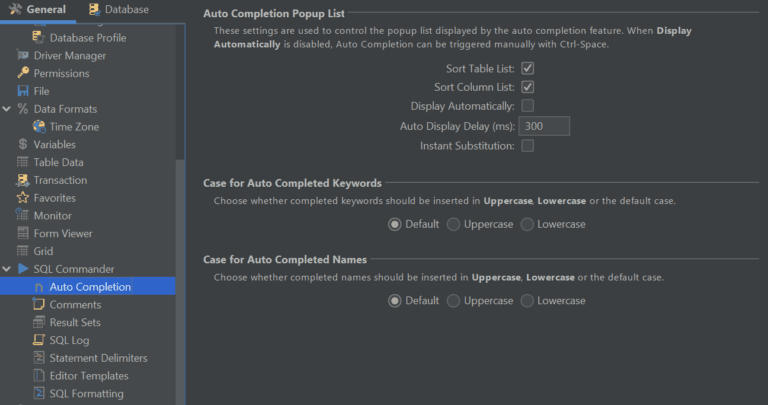Open the Result Sets settings item
This screenshot has width=768, height=405.
coord(75,323)
